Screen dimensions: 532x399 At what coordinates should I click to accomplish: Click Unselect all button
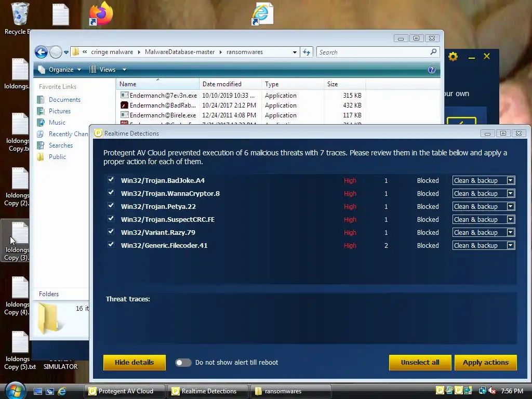pyautogui.click(x=420, y=362)
